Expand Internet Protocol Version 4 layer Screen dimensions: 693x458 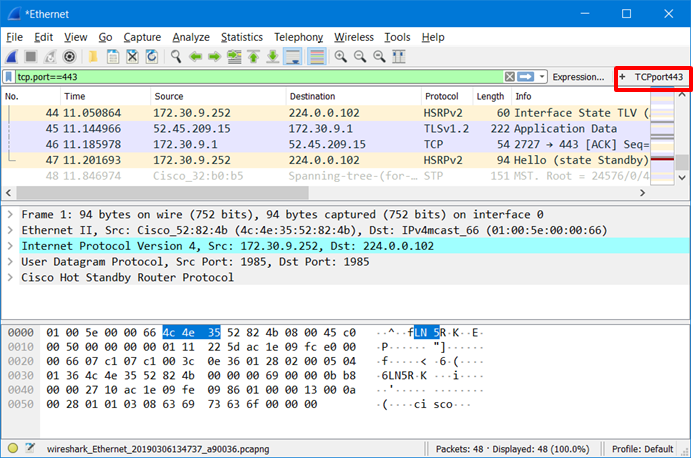click(10, 246)
